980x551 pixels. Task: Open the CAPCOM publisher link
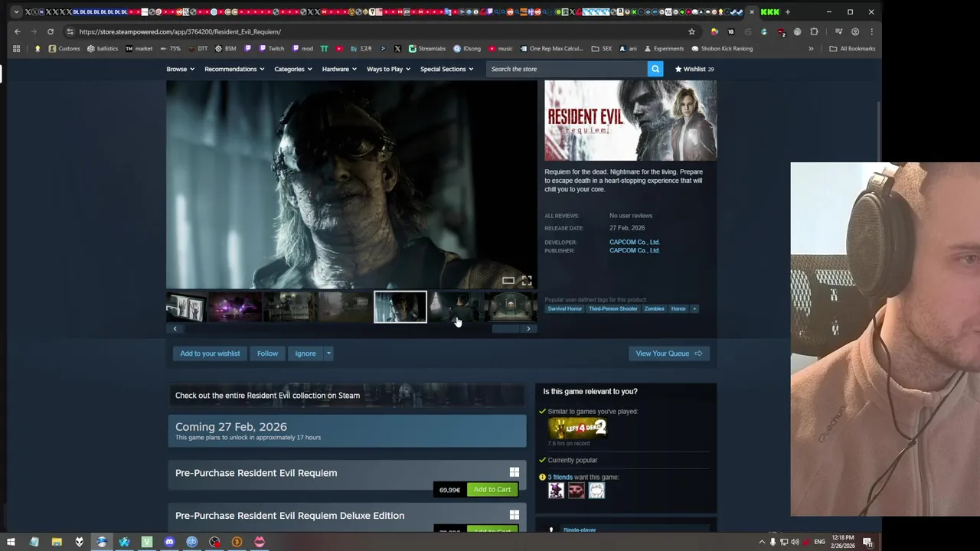(x=634, y=250)
